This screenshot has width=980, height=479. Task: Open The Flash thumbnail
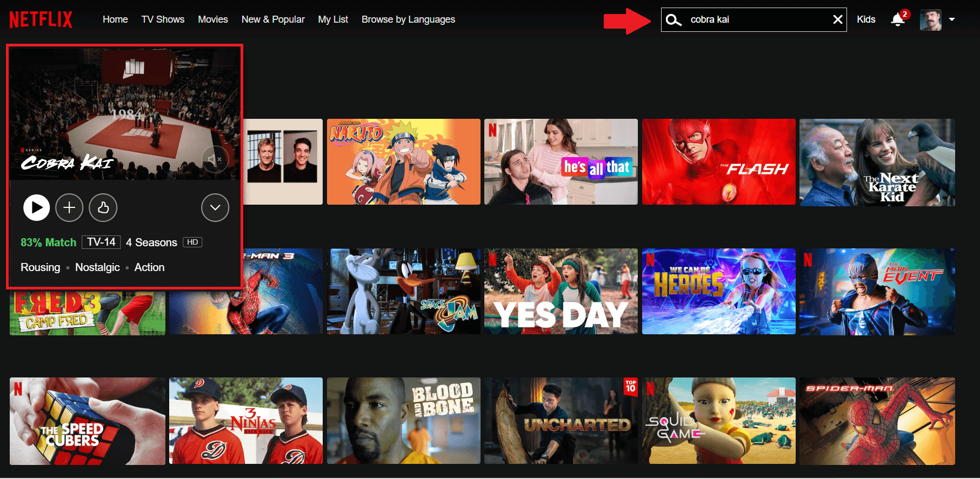click(x=719, y=162)
